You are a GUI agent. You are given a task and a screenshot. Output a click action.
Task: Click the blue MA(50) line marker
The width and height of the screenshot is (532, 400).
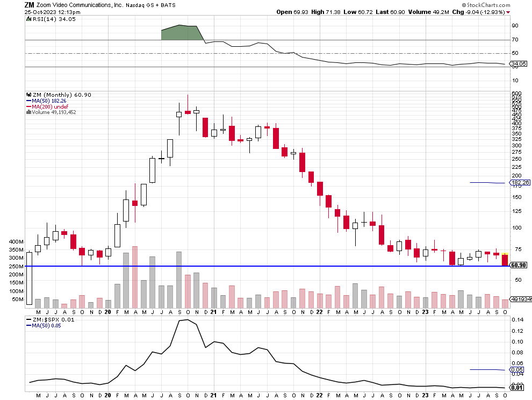point(28,101)
